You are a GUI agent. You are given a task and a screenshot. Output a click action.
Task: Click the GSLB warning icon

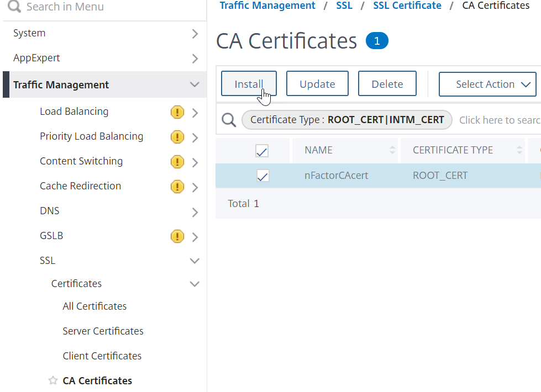pos(177,236)
